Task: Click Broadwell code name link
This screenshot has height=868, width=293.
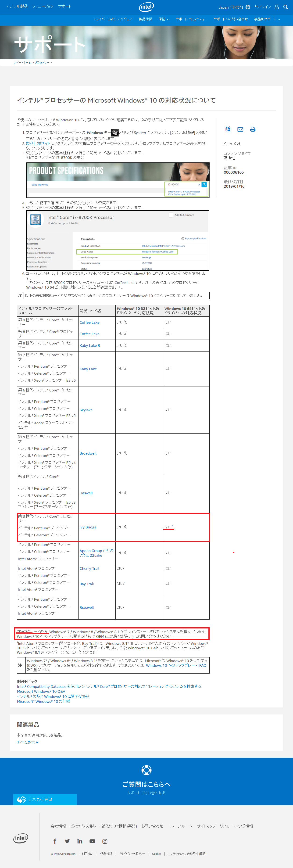Action: (x=88, y=453)
